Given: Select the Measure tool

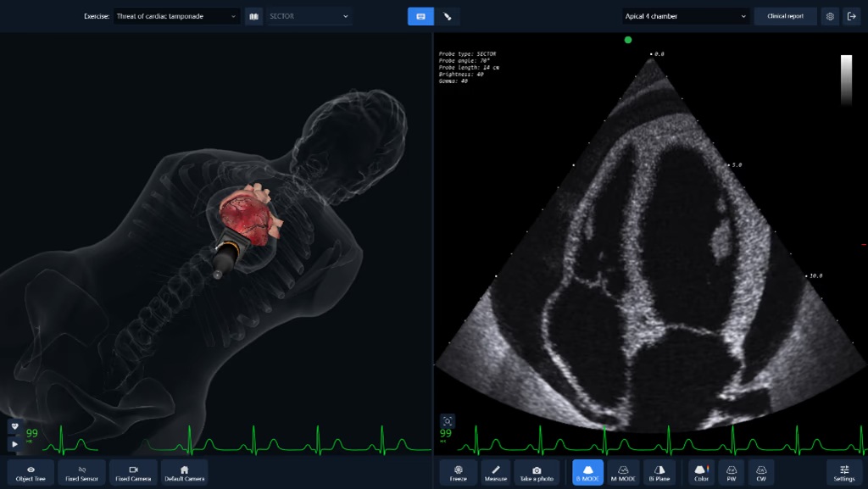Looking at the screenshot, I should click(x=495, y=473).
